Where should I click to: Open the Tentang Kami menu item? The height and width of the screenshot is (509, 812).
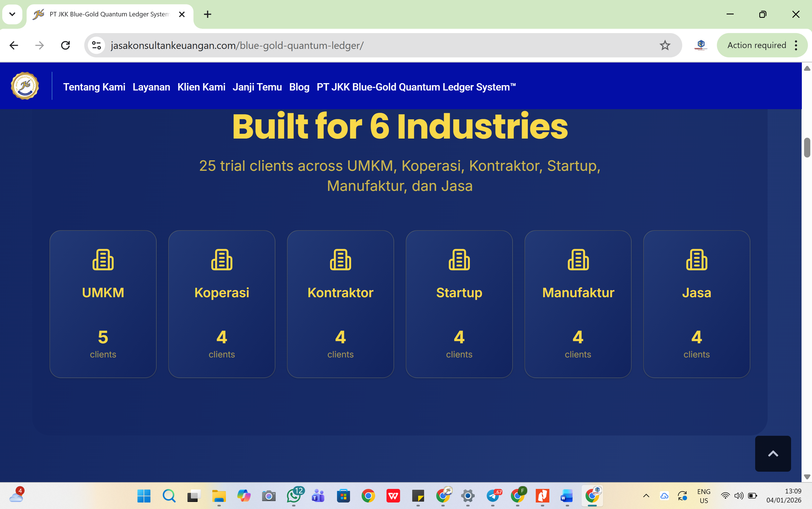(94, 87)
